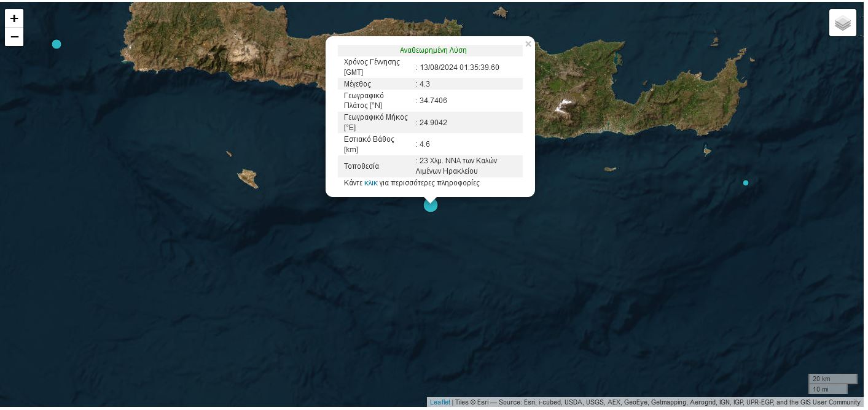Select the teal marker west of Crete
Screen dimensions: 868x410
pyautogui.click(x=57, y=44)
